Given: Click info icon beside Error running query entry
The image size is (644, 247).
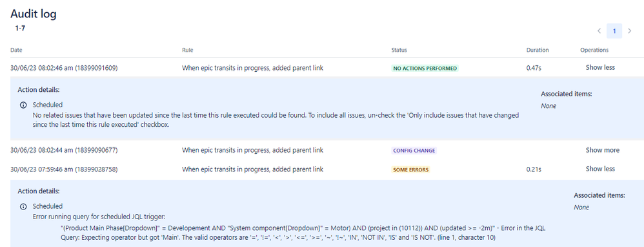Looking at the screenshot, I should [x=23, y=207].
